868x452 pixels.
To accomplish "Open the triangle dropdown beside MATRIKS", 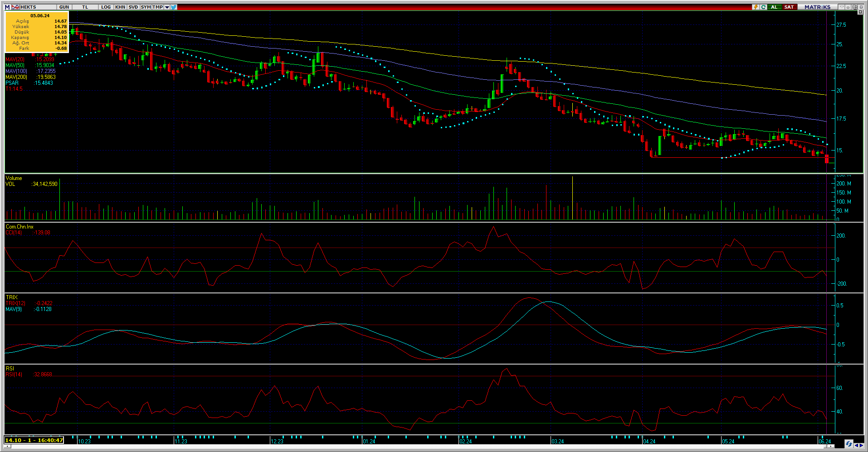I will click(x=841, y=7).
